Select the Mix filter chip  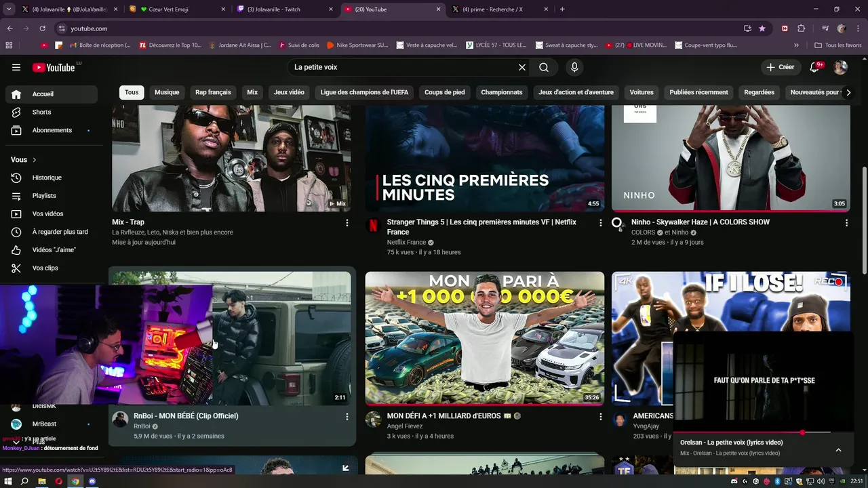252,92
